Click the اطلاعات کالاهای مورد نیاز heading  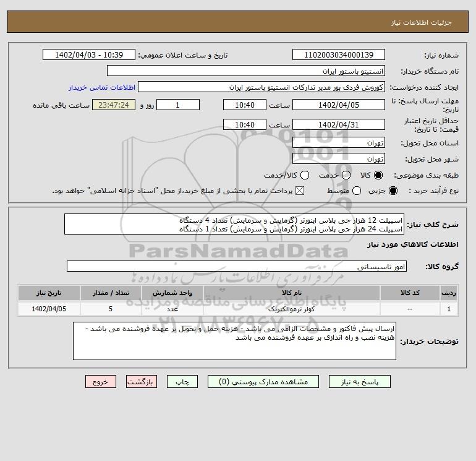coord(413,244)
